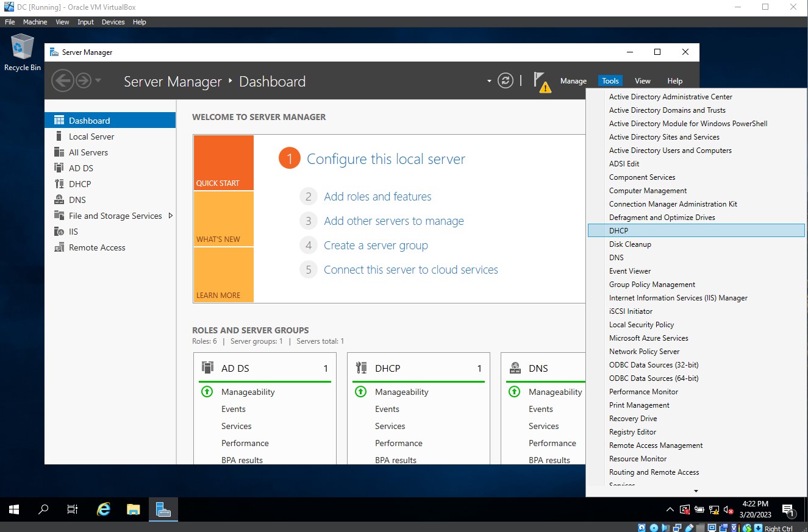Image resolution: width=808 pixels, height=532 pixels.
Task: Open the AD DS role tile header
Action: tap(265, 368)
